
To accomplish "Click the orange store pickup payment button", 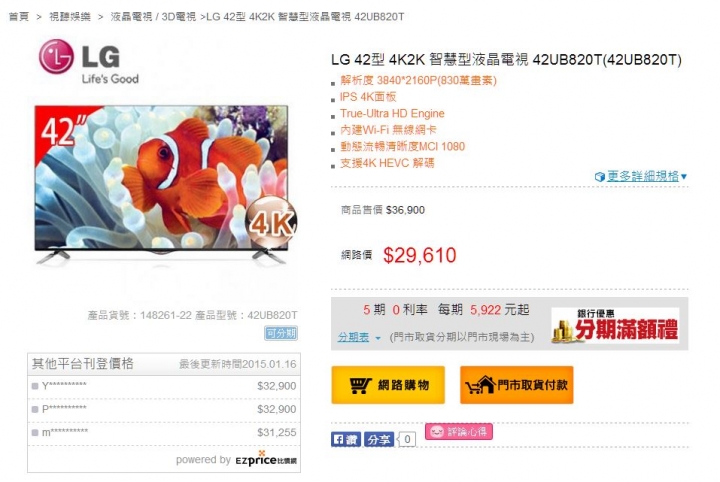I will click(x=517, y=385).
